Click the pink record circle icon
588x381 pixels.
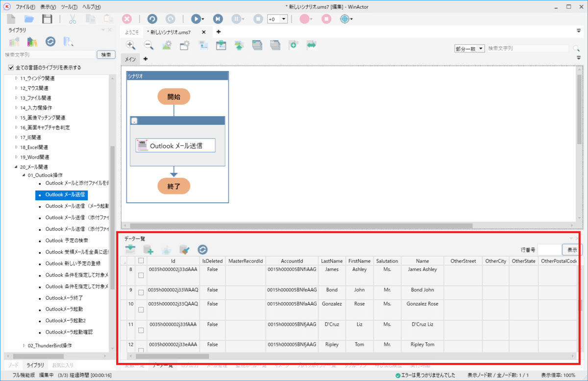[x=304, y=19]
